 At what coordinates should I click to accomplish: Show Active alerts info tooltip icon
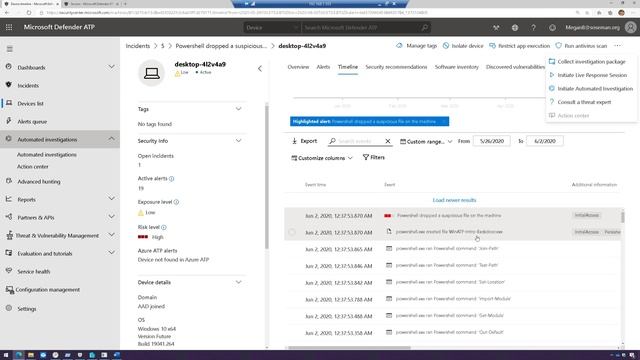coord(171,178)
